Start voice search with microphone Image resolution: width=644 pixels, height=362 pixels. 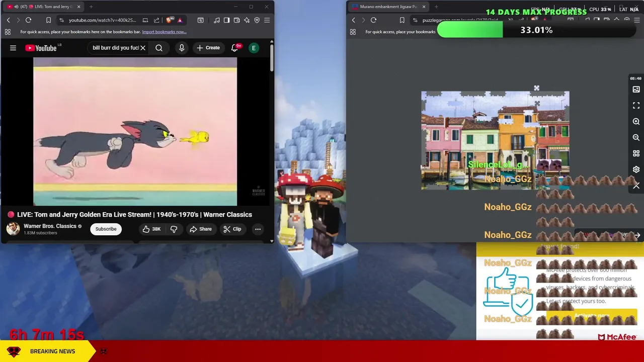coord(182,48)
